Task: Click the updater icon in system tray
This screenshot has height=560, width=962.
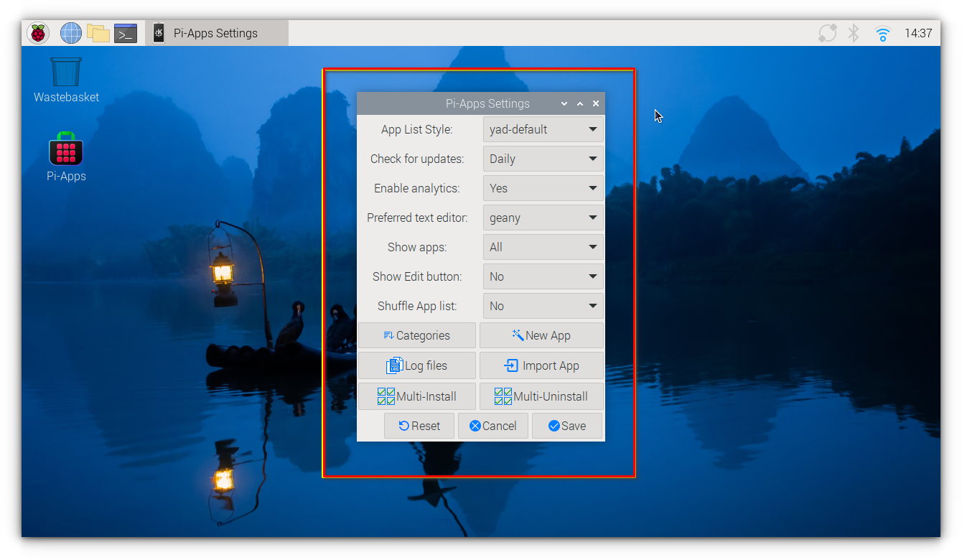Action: click(827, 33)
